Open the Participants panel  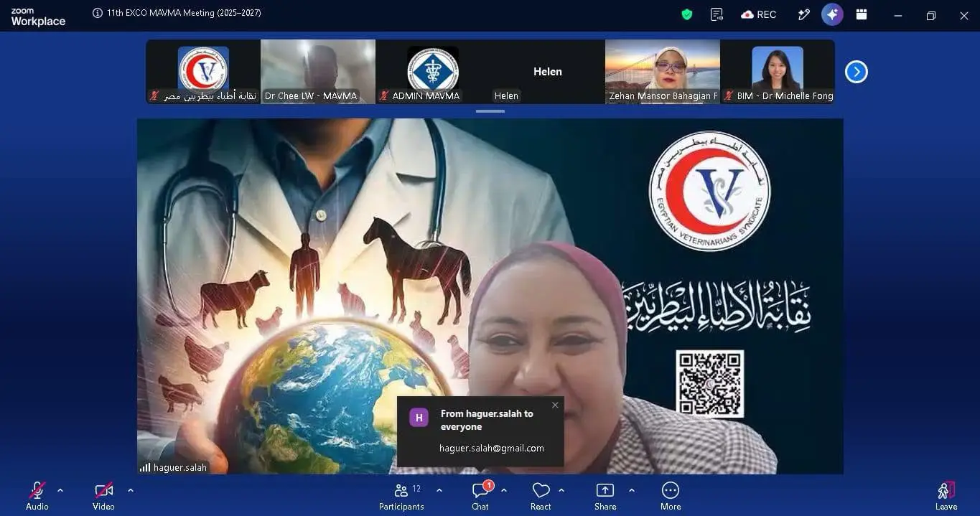tap(401, 495)
